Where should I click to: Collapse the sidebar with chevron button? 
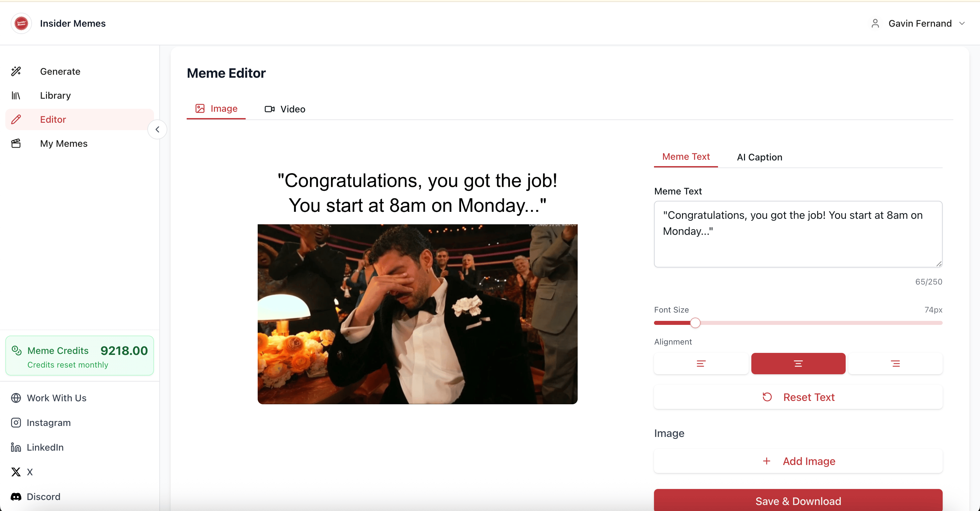tap(157, 129)
